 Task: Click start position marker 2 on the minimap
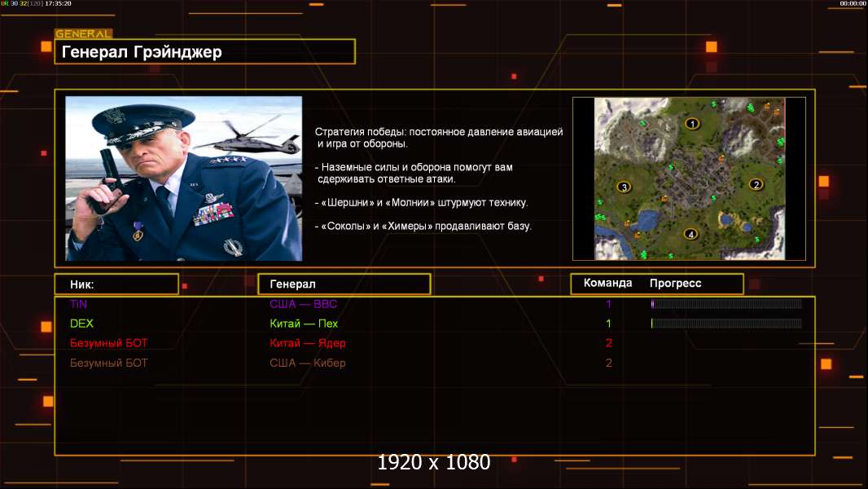(756, 184)
